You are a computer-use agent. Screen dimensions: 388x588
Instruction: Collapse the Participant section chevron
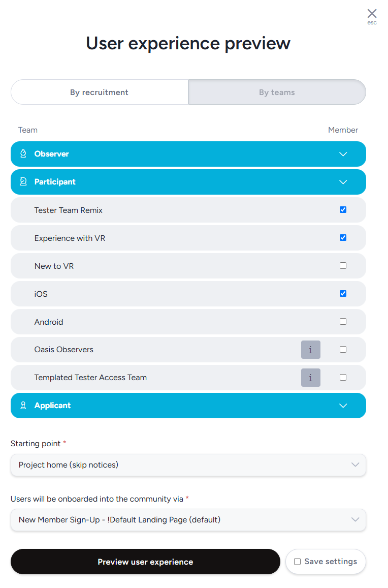tap(343, 182)
